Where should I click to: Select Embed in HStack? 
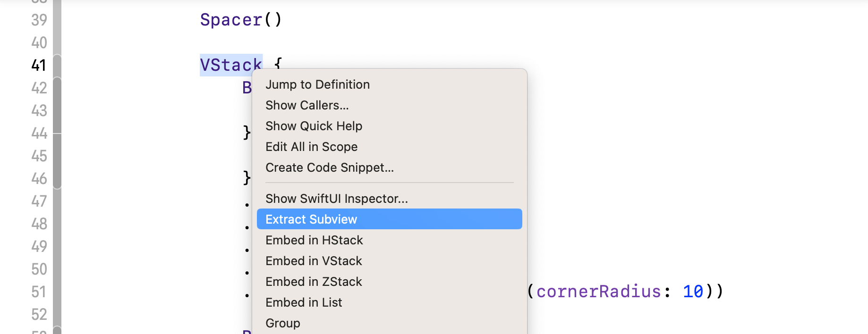pos(314,240)
